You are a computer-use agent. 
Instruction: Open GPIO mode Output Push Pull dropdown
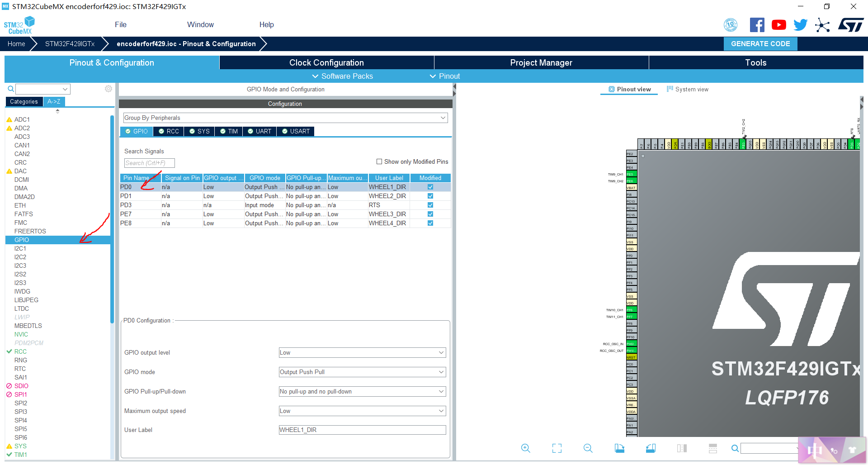click(x=362, y=372)
